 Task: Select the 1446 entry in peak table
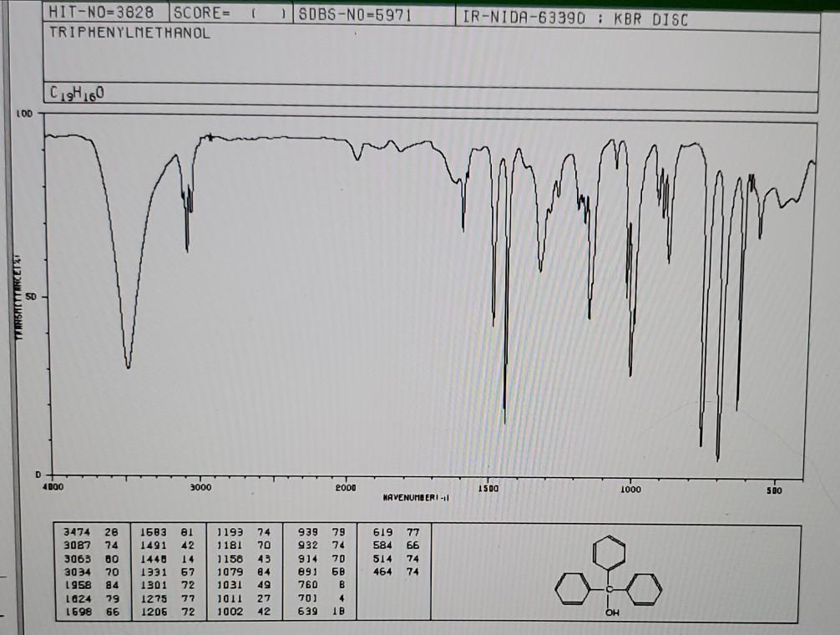(167, 559)
